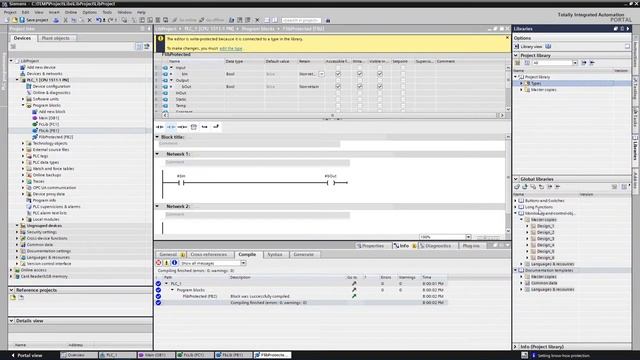Viewport: 640px width, 360px height.
Task: Click the Open reference project icon
Action: pyautogui.click(x=13, y=298)
